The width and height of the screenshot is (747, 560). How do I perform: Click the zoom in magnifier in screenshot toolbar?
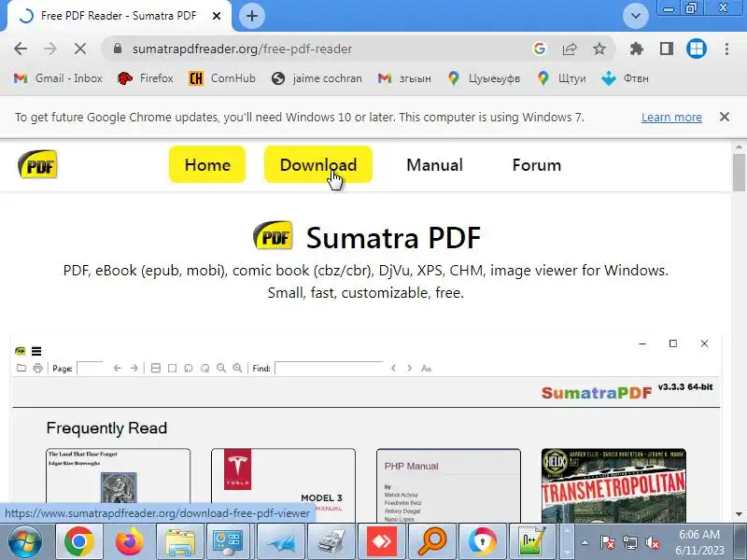[237, 368]
